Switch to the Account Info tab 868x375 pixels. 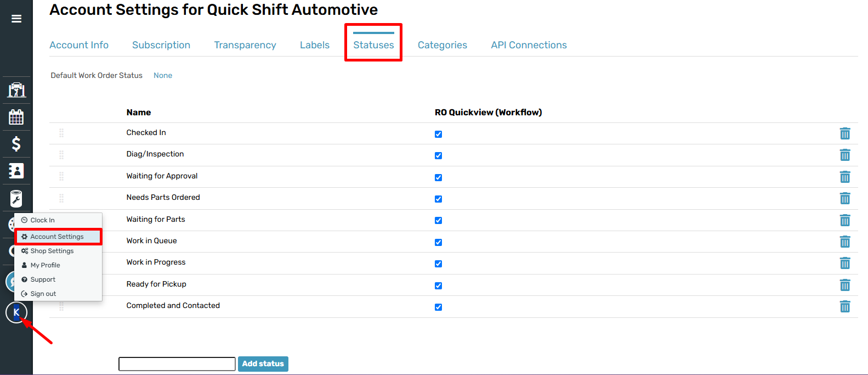pyautogui.click(x=79, y=45)
